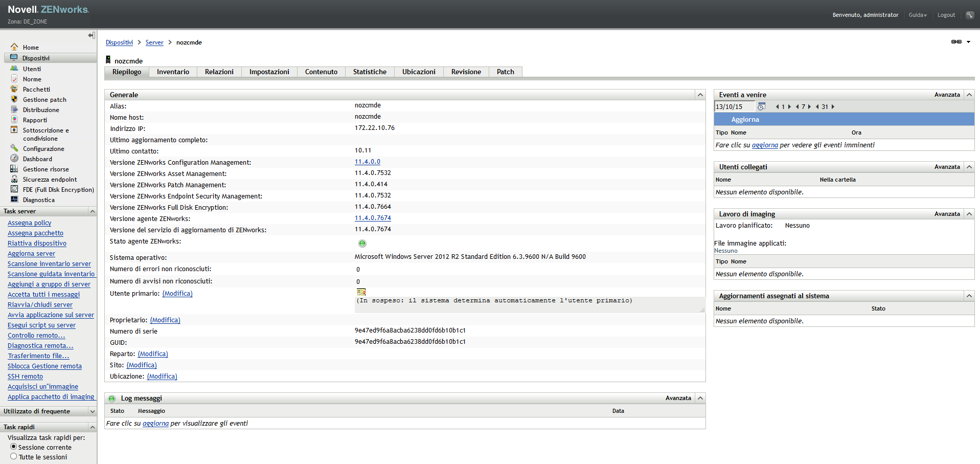Open the calendar picker next to date field
Screen dimensions: 980x464
761,106
